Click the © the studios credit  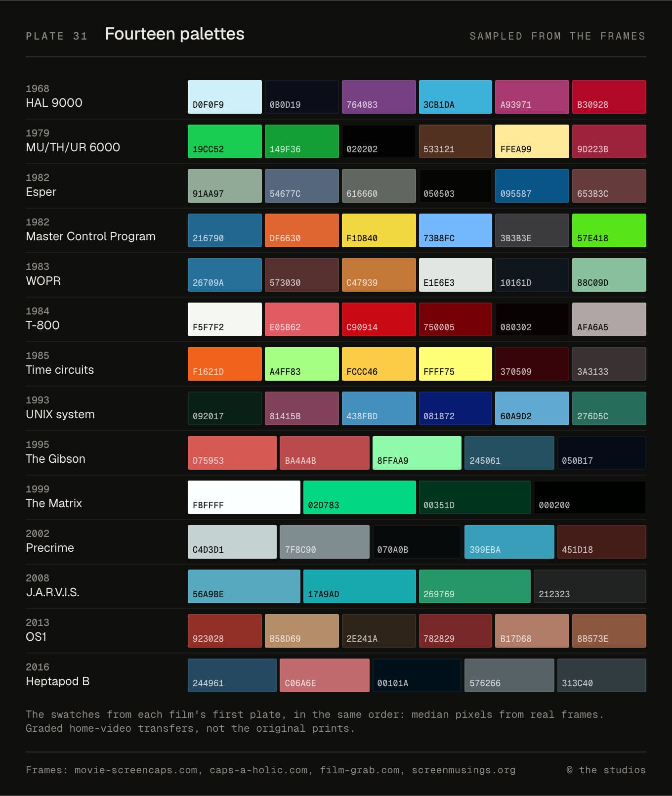coord(606,770)
